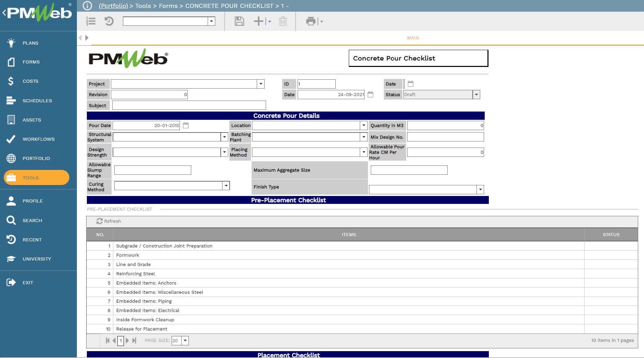Click the history revert icon in toolbar
The height and width of the screenshot is (358, 644).
(109, 21)
